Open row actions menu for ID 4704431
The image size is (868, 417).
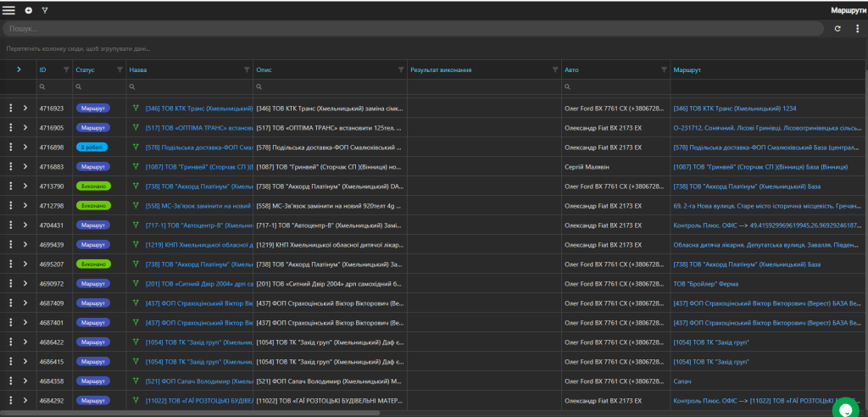click(10, 225)
